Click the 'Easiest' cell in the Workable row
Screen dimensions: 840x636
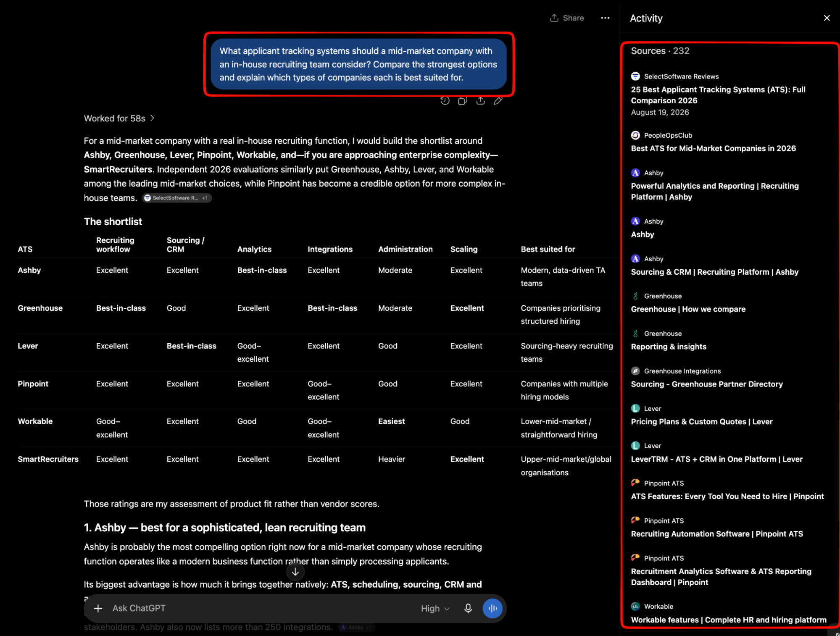click(x=391, y=421)
